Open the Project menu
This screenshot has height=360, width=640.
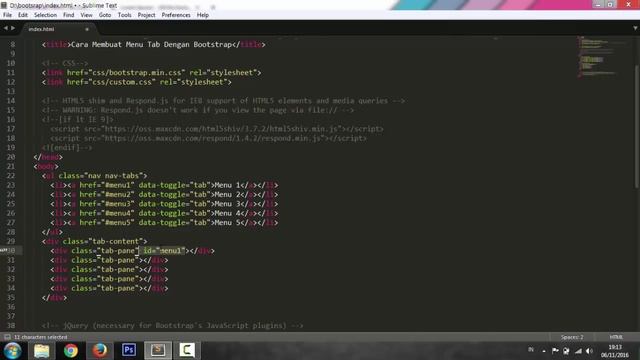click(x=147, y=15)
